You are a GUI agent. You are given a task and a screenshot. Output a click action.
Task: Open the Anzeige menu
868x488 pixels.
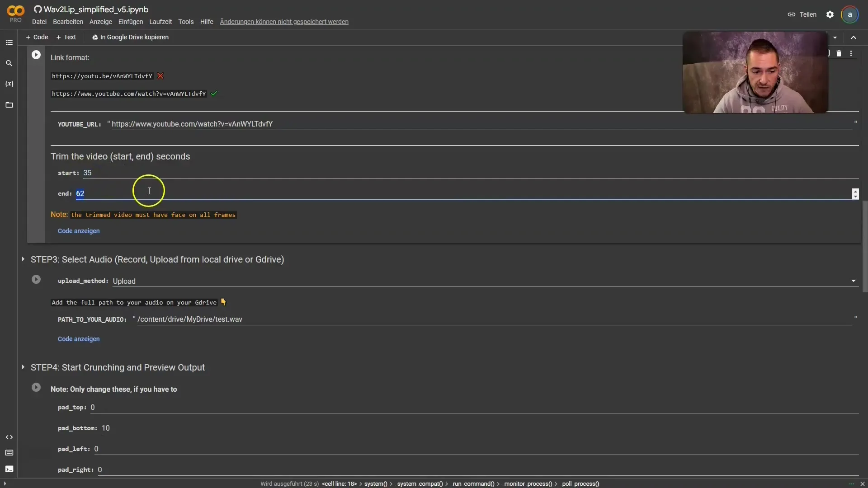tap(101, 22)
